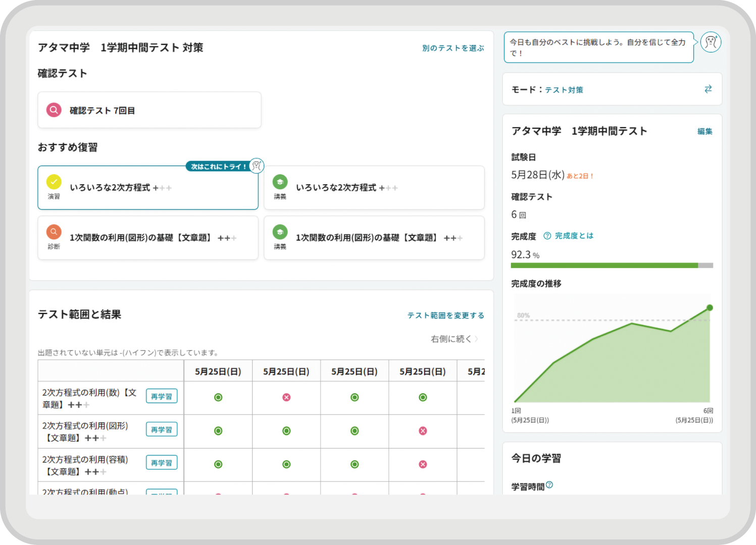Viewport: 756px width, 545px height.
Task: Click テスト範囲を変更する link
Action: (x=445, y=315)
